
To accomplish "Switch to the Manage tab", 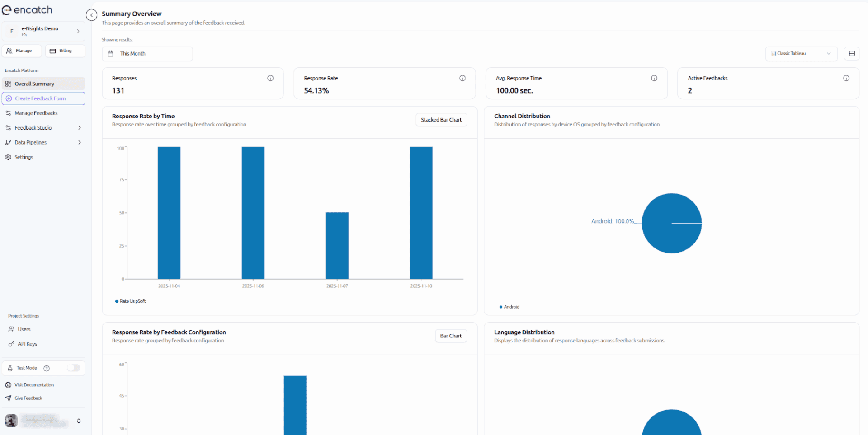I will [22, 51].
